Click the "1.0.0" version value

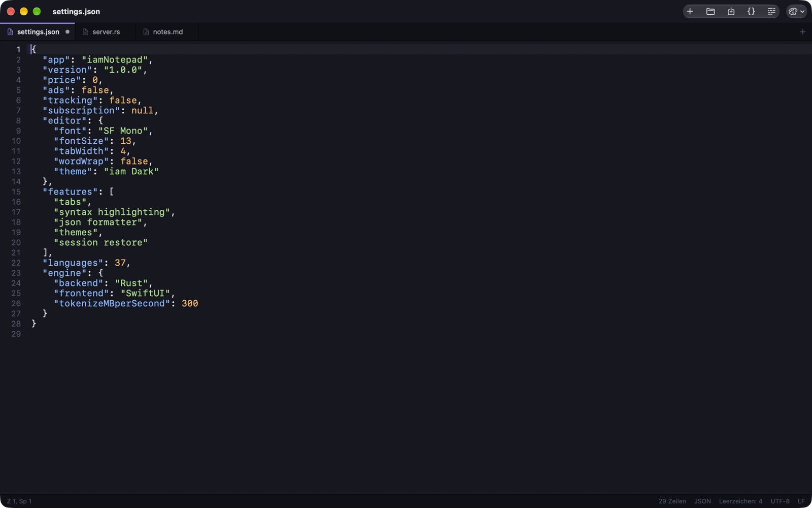pos(123,70)
